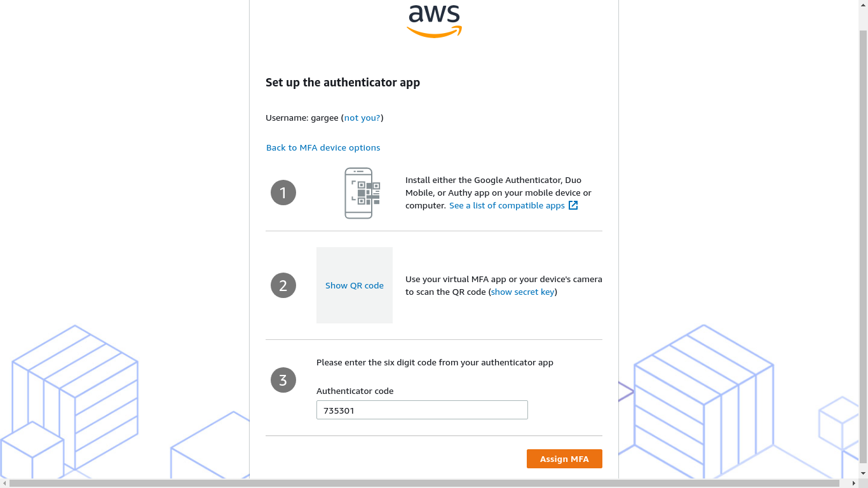Click the horizontal scrollbar right arrow
The width and height of the screenshot is (868, 488).
pos(853,484)
